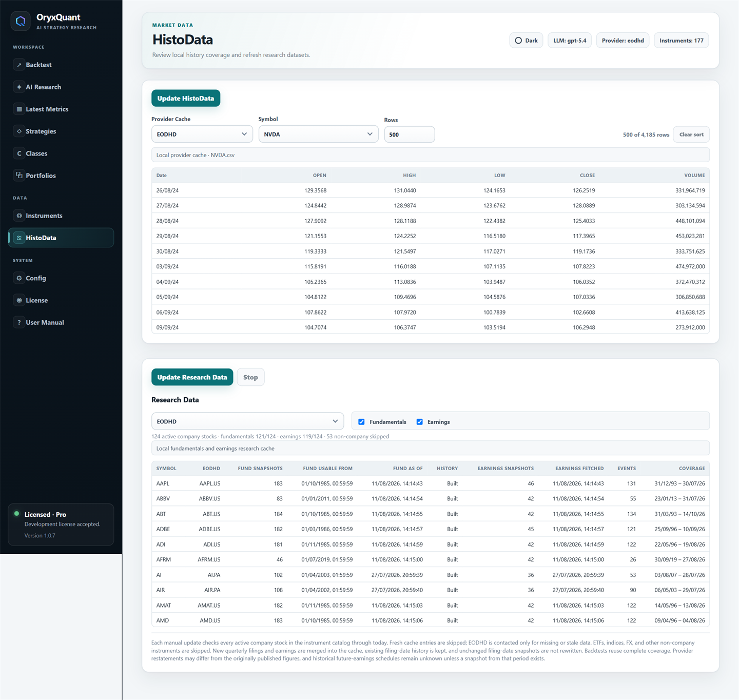Click the Classes C icon

coord(19,153)
